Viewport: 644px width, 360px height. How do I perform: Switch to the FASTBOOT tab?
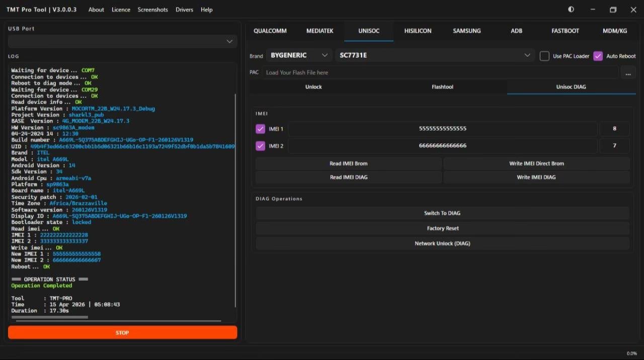click(x=565, y=31)
